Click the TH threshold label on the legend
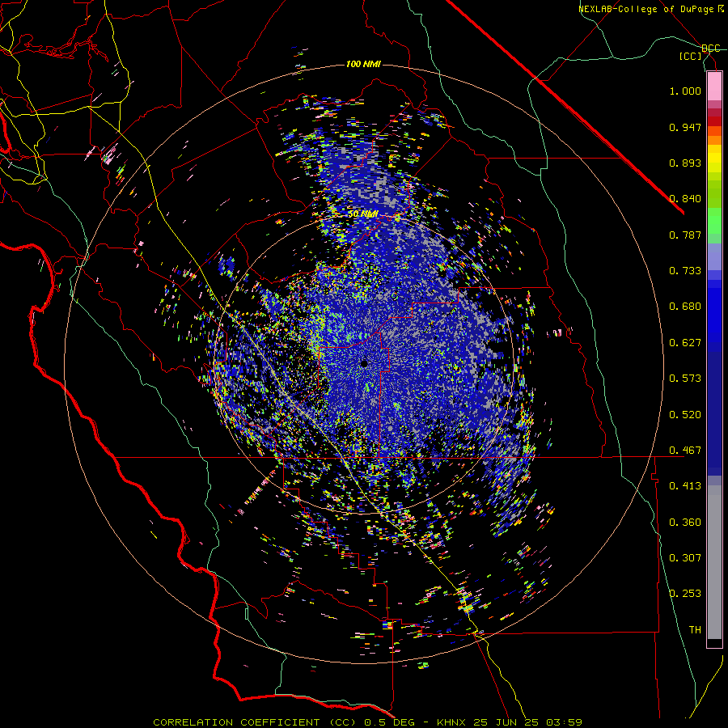728x728 pixels. [x=695, y=630]
